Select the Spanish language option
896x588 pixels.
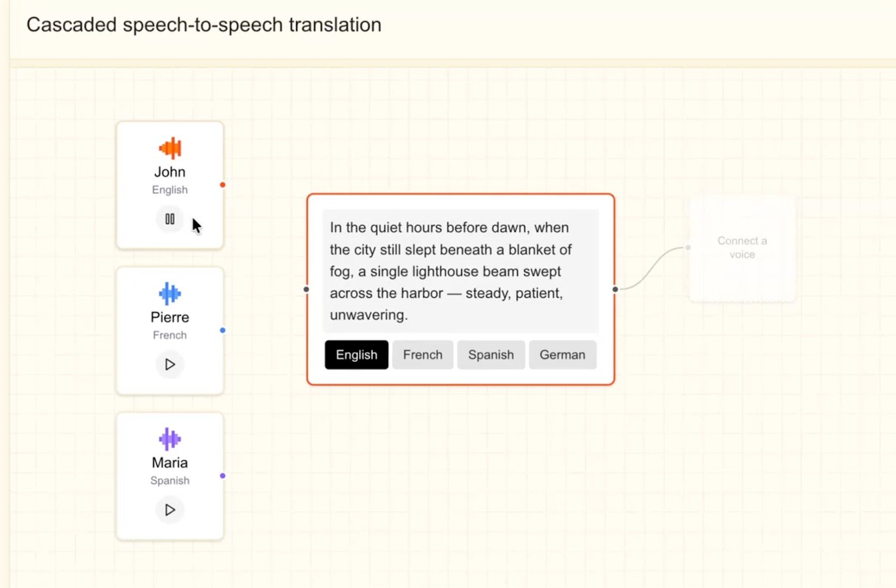(x=491, y=354)
